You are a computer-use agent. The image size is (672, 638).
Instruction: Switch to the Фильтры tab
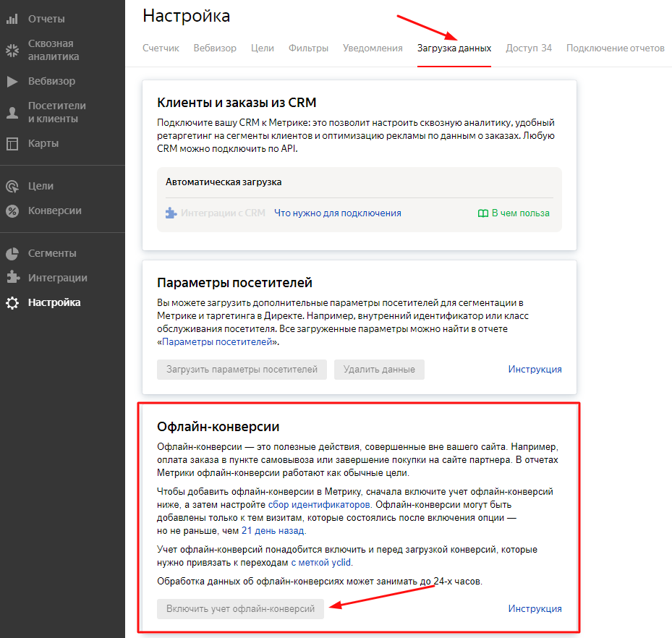click(x=308, y=48)
